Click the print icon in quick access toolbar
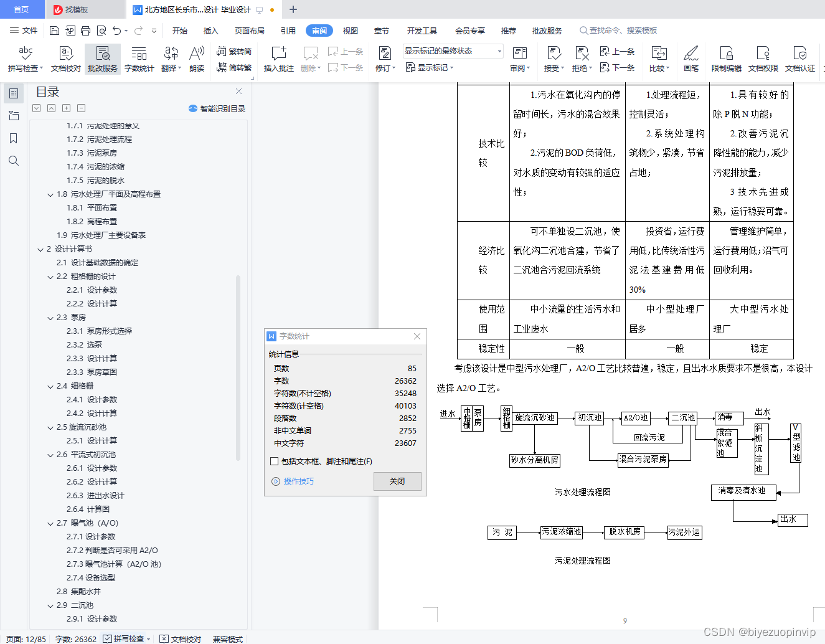825x644 pixels. pos(86,31)
